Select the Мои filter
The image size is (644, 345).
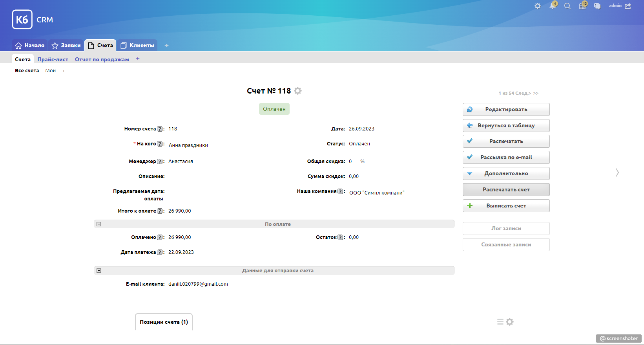coord(51,71)
